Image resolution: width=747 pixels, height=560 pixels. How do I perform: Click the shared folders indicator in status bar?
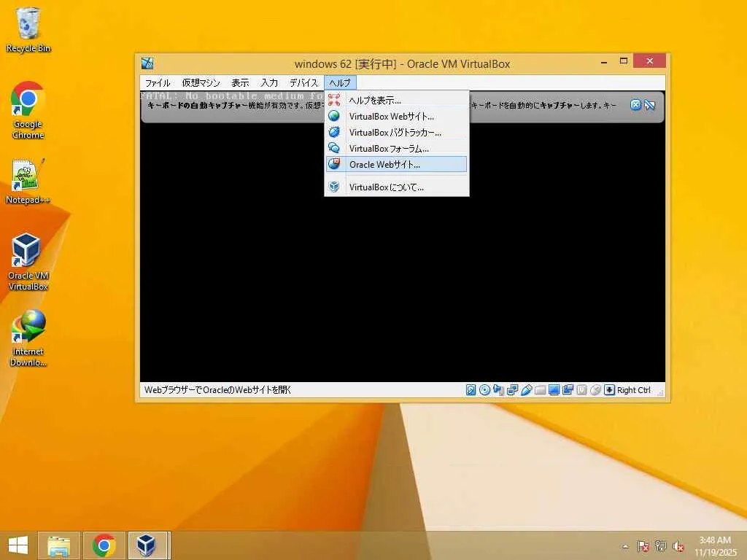(x=540, y=390)
